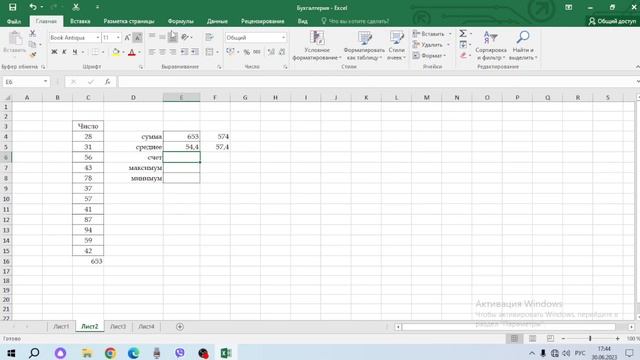Zoom out with the minus button
The height and width of the screenshot is (360, 640).
tap(563, 338)
